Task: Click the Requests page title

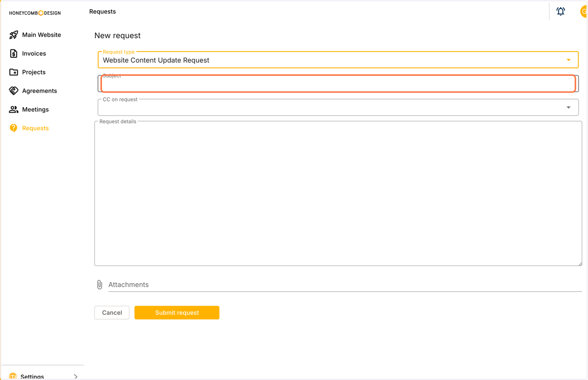Action: click(102, 11)
